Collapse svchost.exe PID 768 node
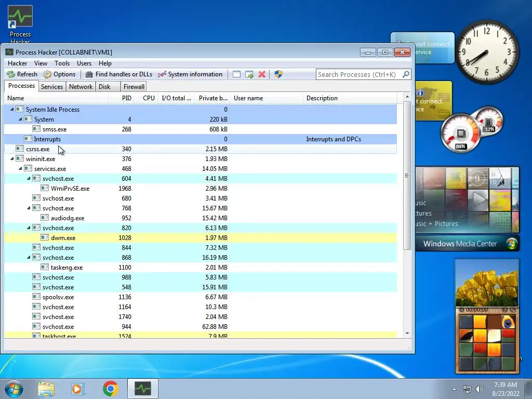532x399 pixels. pyautogui.click(x=29, y=208)
